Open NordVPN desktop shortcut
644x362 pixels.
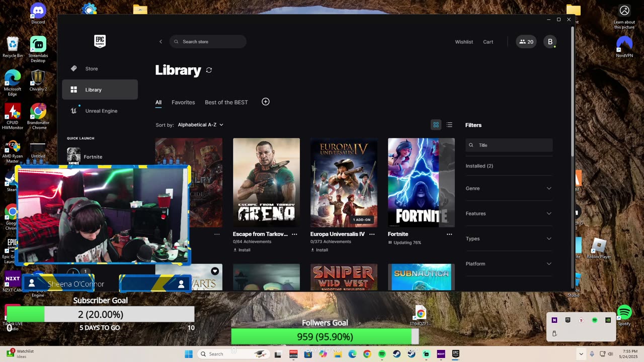624,46
